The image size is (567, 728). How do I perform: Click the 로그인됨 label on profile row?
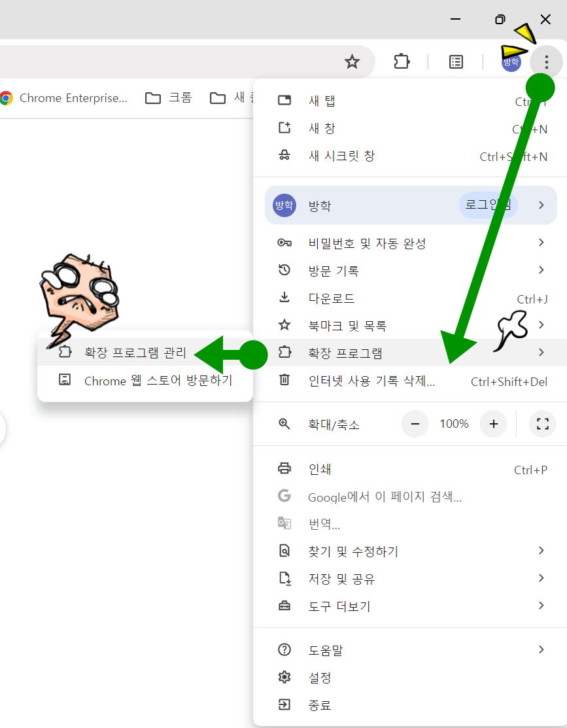(489, 205)
